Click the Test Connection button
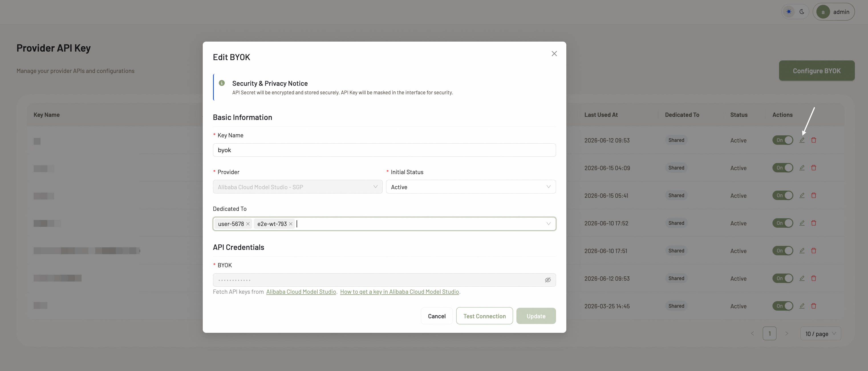Viewport: 868px width, 371px height. [x=484, y=316]
